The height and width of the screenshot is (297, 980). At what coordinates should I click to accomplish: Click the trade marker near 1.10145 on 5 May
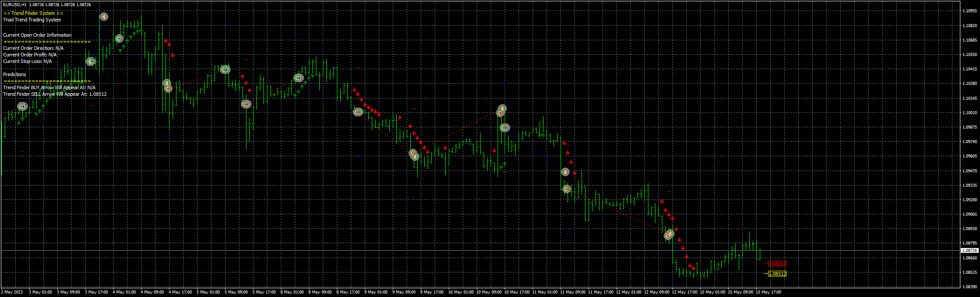pos(246,104)
